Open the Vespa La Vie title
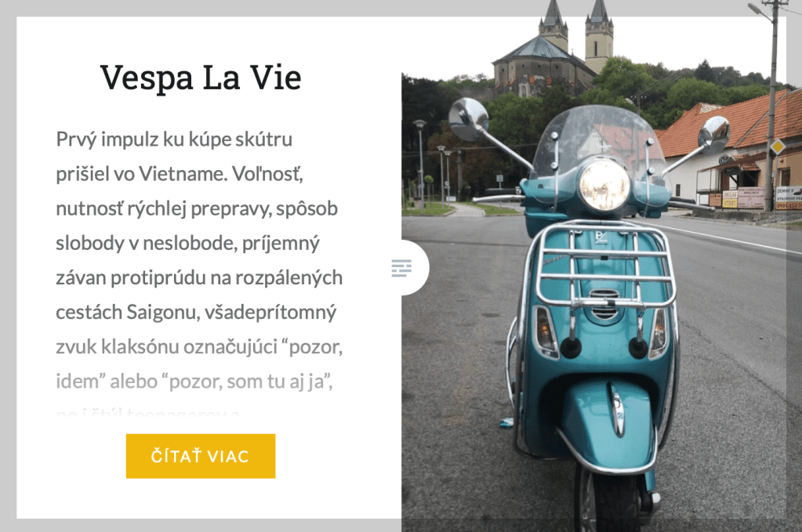802x532 pixels. (201, 77)
